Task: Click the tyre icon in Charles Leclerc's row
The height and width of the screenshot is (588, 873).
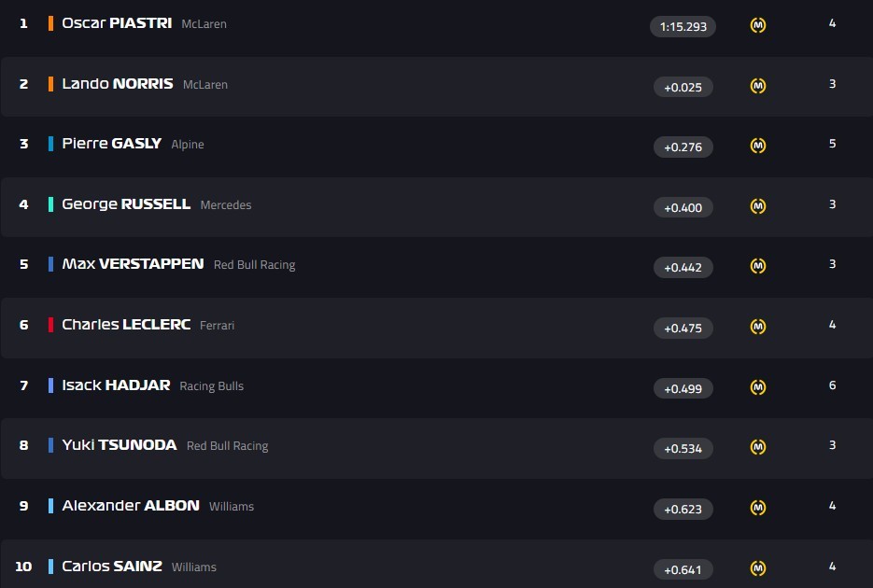Action: pos(758,327)
